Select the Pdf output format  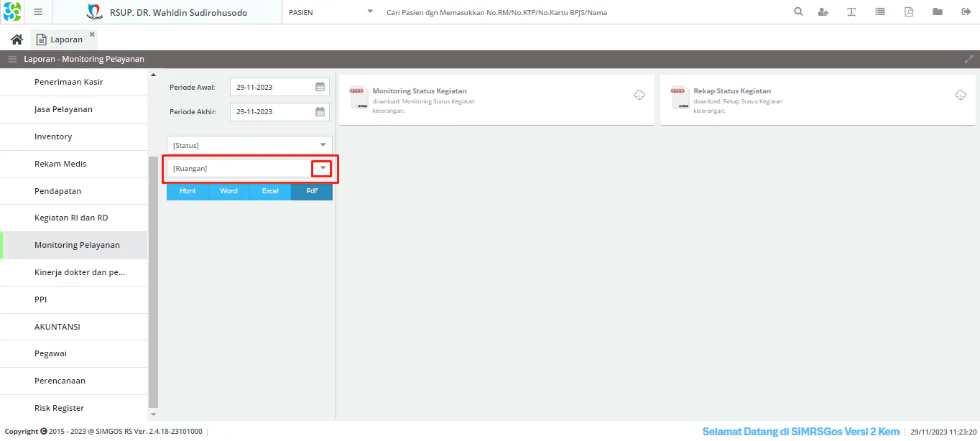[x=312, y=192]
